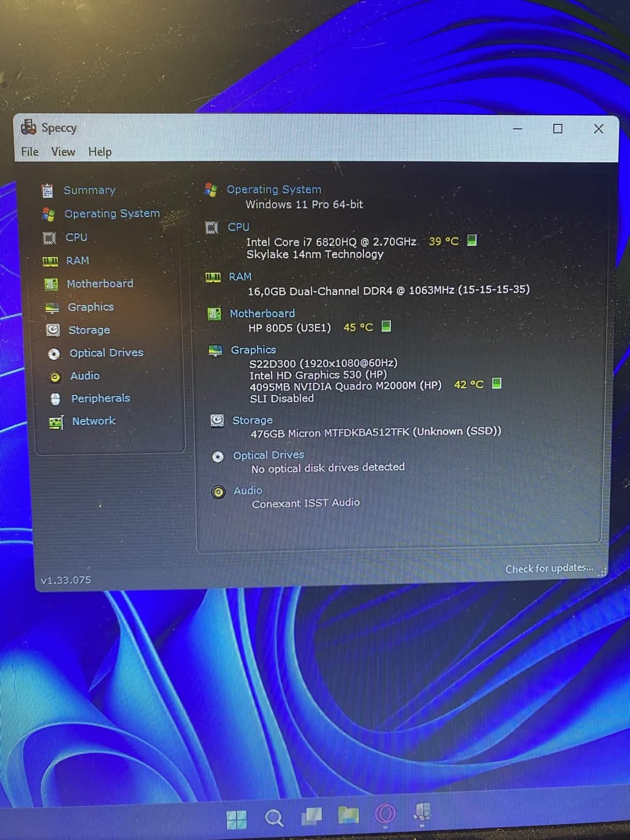630x840 pixels.
Task: Select Graphics in the sidebar
Action: 91,306
